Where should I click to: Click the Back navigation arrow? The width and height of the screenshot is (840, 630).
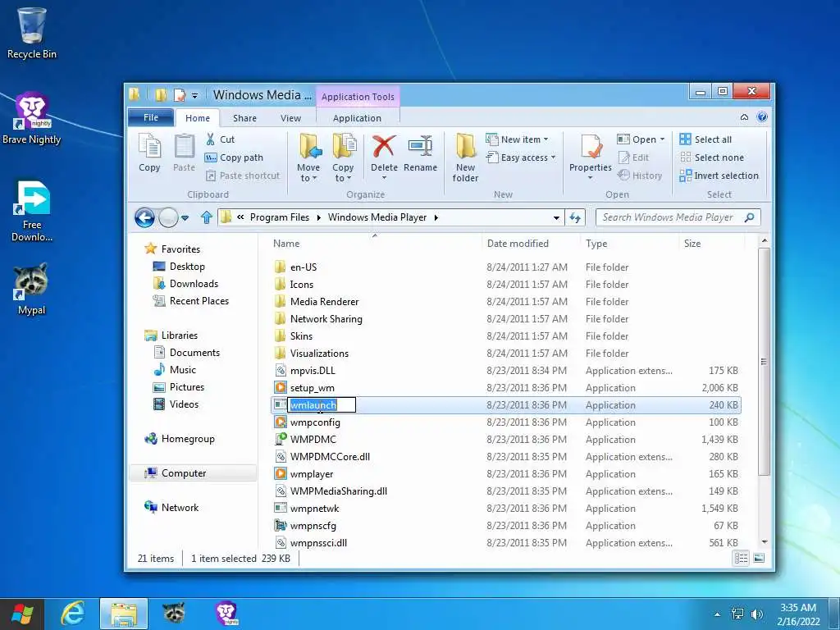(x=144, y=217)
